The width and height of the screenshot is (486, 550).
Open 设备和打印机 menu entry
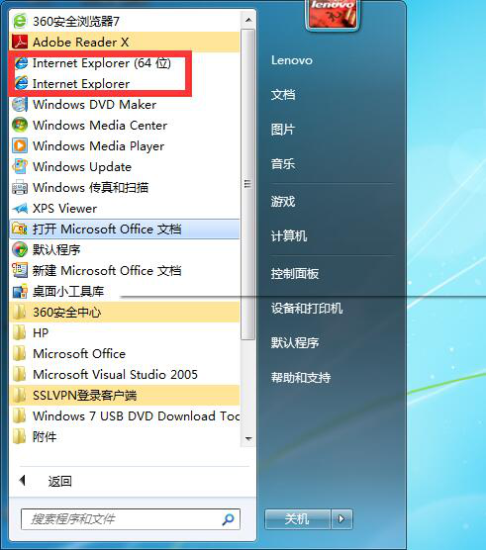click(x=307, y=308)
